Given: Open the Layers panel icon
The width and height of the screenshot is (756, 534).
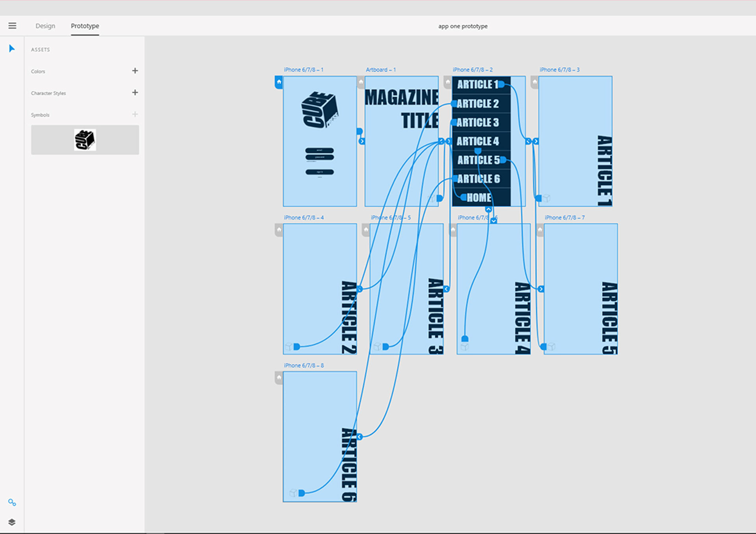Looking at the screenshot, I should [x=12, y=522].
